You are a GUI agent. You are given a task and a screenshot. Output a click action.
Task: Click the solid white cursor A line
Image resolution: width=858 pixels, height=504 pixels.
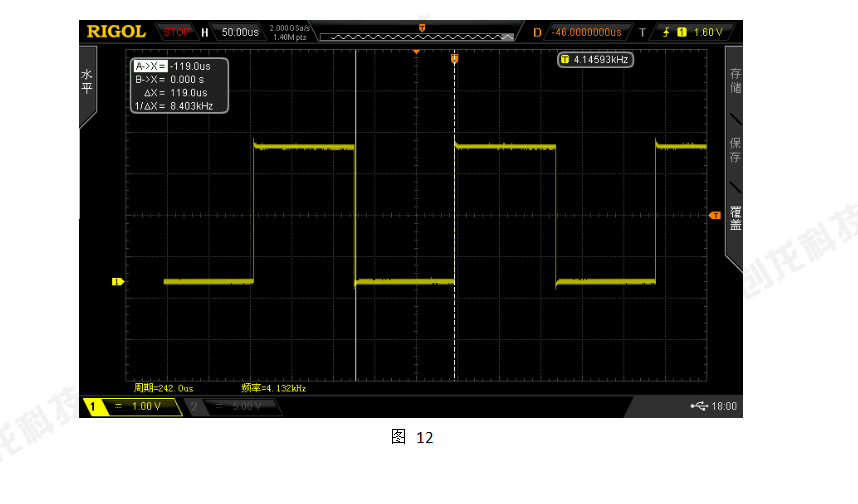(x=356, y=215)
